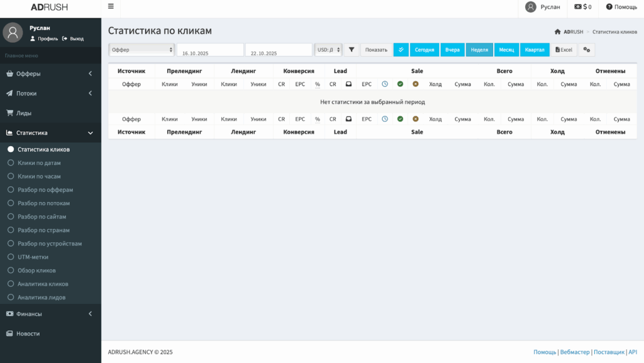Expand the Потоки menu chevron
The image size is (644, 363).
(x=91, y=93)
